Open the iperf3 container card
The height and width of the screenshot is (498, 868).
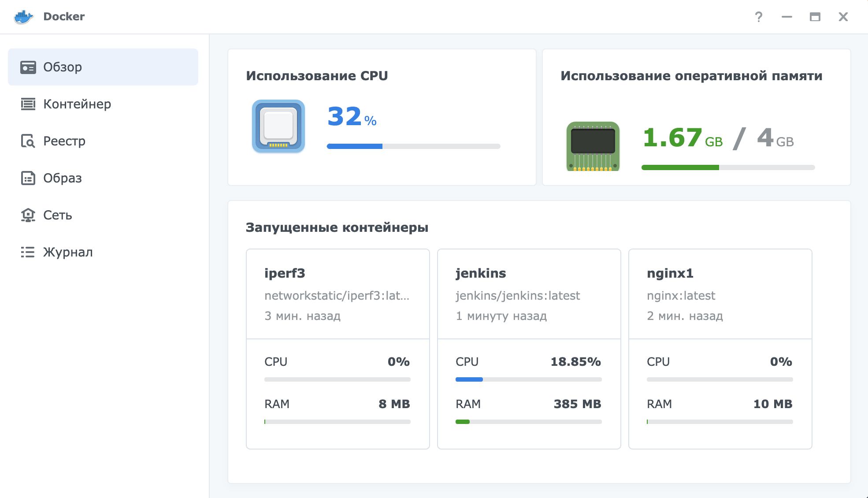click(285, 273)
